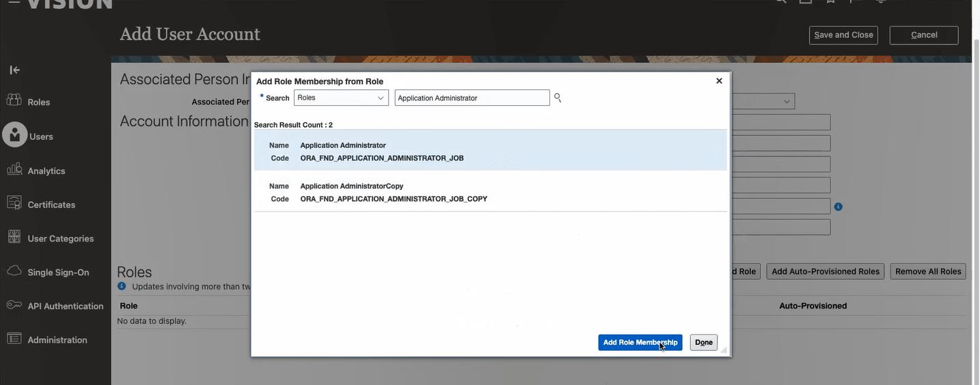
Task: Click the blue info icon beside field
Action: [x=838, y=206]
